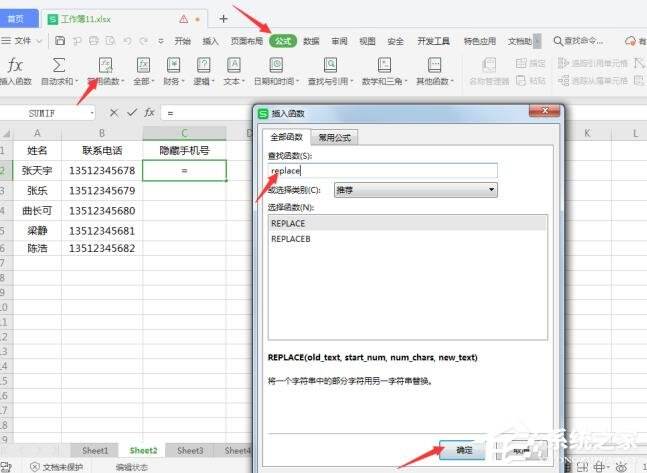
Task: Switch to the 安全 ribbon tab
Action: [395, 41]
